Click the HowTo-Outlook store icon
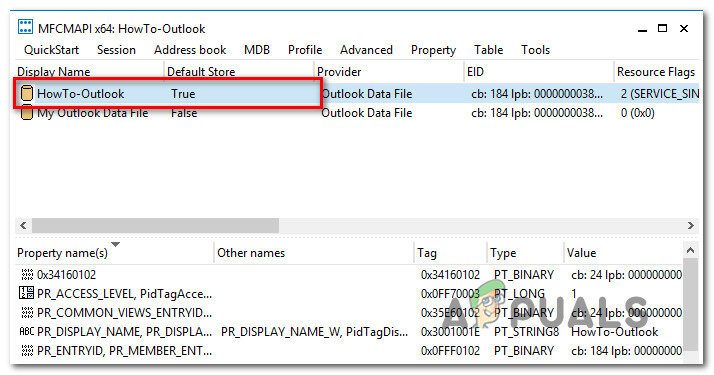714x375 pixels. (x=27, y=93)
